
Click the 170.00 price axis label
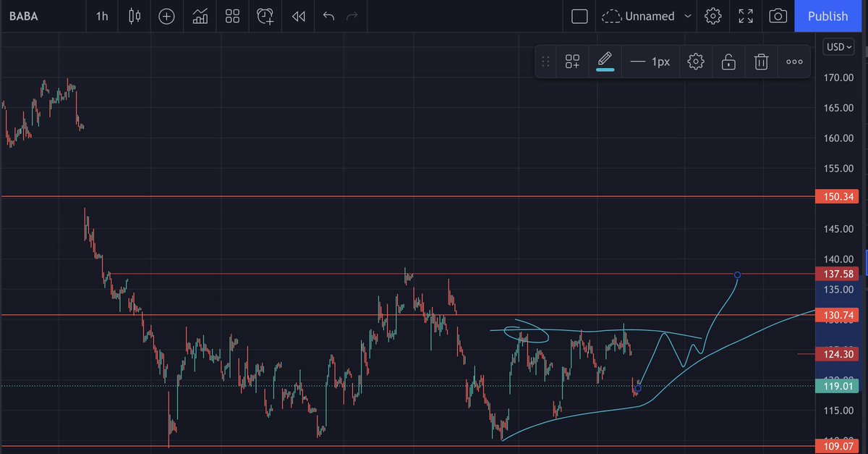[x=839, y=77]
